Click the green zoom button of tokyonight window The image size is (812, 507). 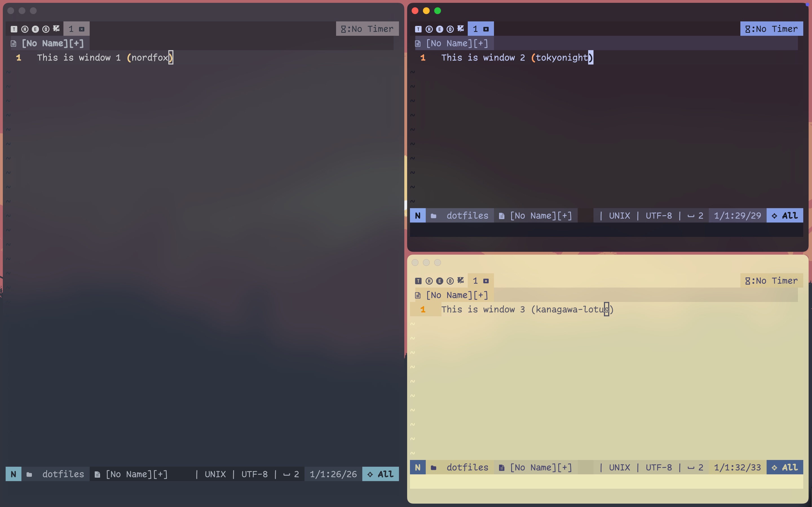(438, 11)
